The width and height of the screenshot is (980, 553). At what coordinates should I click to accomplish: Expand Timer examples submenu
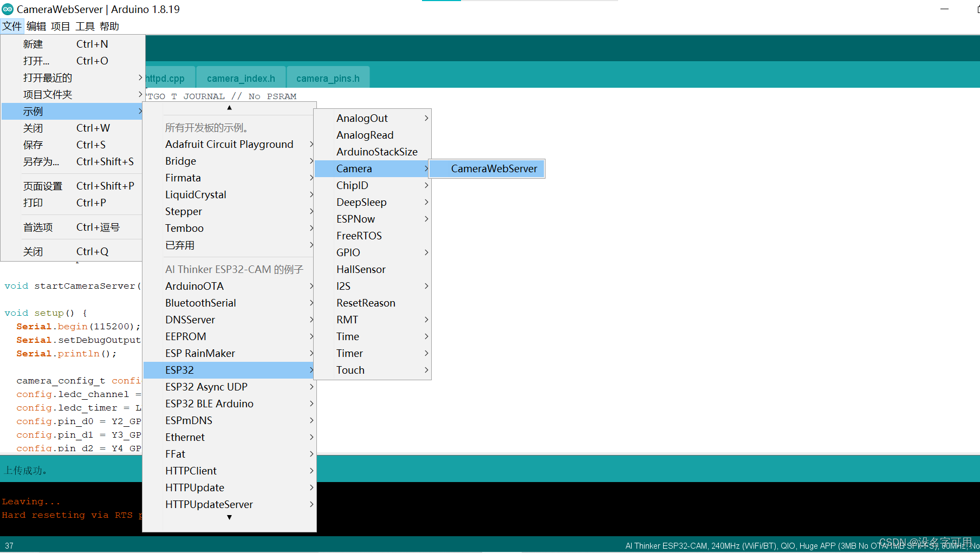[x=373, y=353]
